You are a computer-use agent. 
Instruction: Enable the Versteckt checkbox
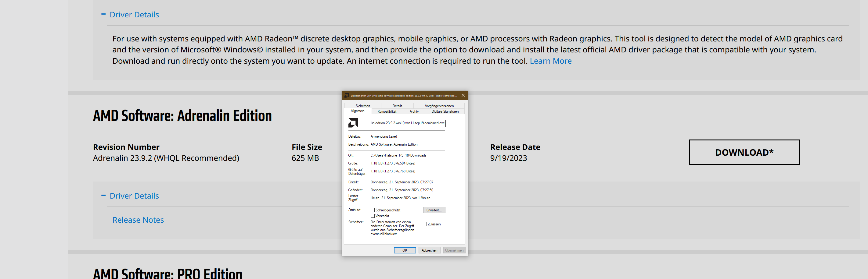pyautogui.click(x=373, y=216)
